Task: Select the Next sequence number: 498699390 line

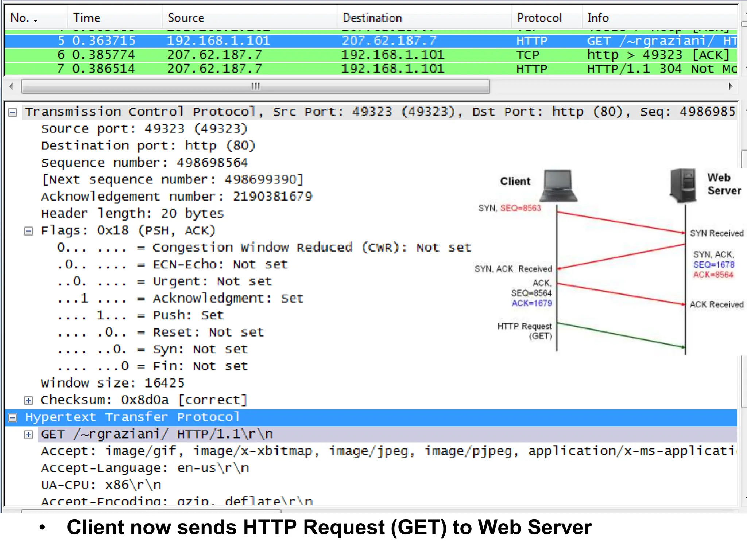Action: [x=172, y=180]
